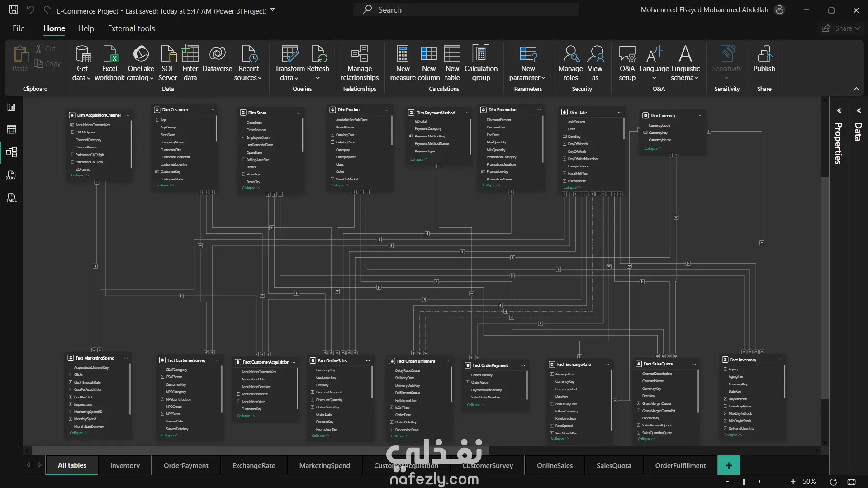Switch to Table view in sidebar
Image resolution: width=868 pixels, height=488 pixels.
[x=11, y=130]
